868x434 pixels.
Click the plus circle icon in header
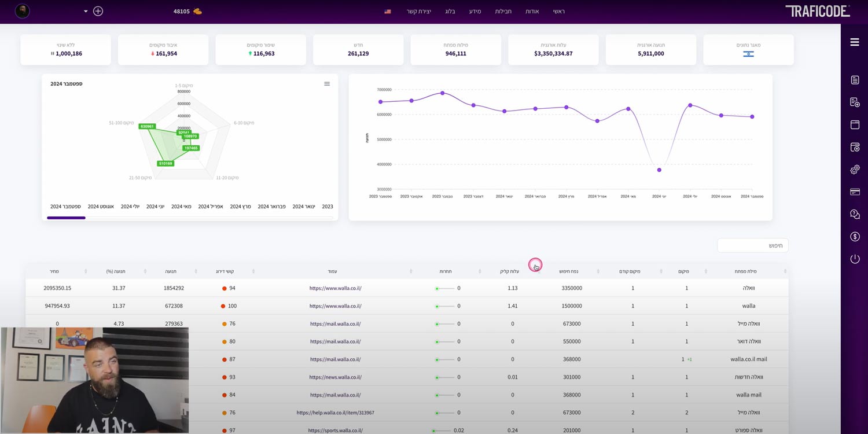(98, 11)
